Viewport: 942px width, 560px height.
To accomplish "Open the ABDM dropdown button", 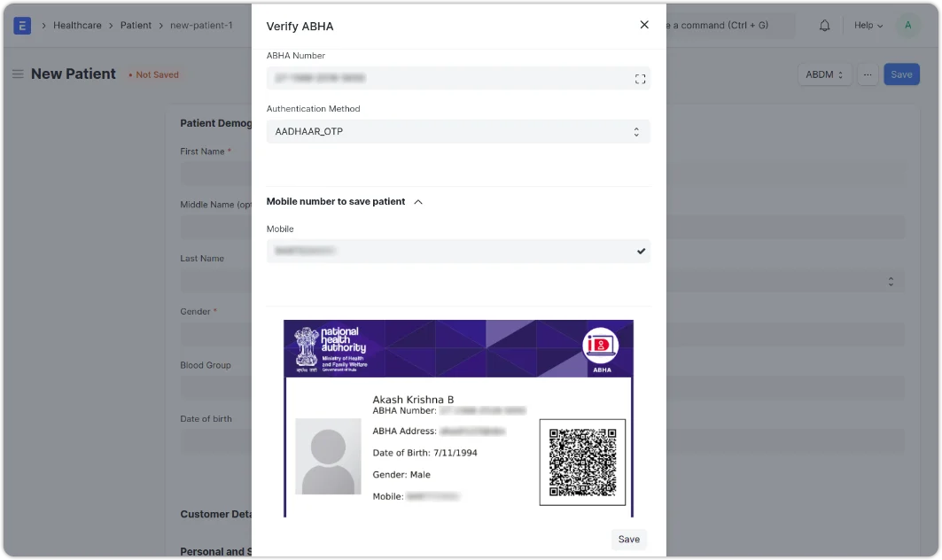I will [x=823, y=74].
